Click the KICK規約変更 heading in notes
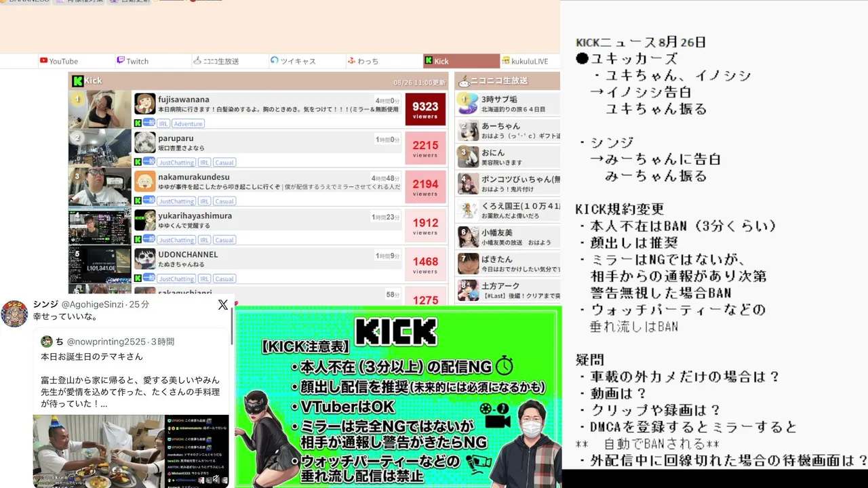This screenshot has width=868, height=488. coord(619,209)
